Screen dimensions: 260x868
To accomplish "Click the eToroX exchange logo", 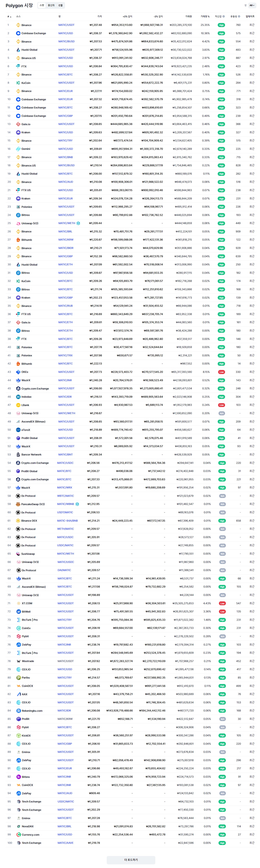I will tap(18, 430).
